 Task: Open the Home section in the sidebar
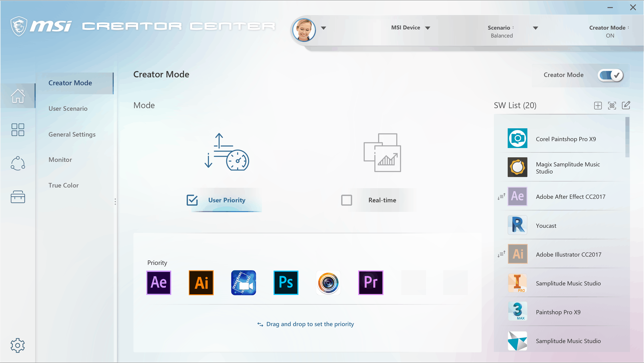(18, 96)
